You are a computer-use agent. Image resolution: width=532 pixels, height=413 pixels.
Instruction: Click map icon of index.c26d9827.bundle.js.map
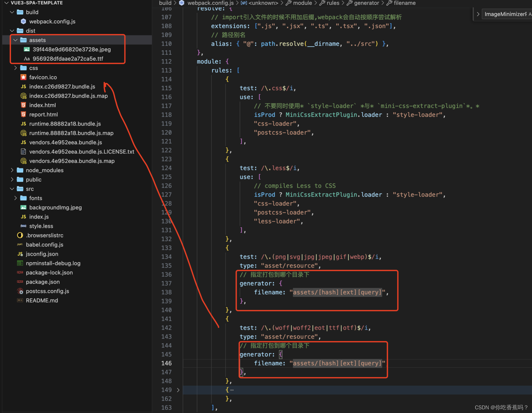24,96
